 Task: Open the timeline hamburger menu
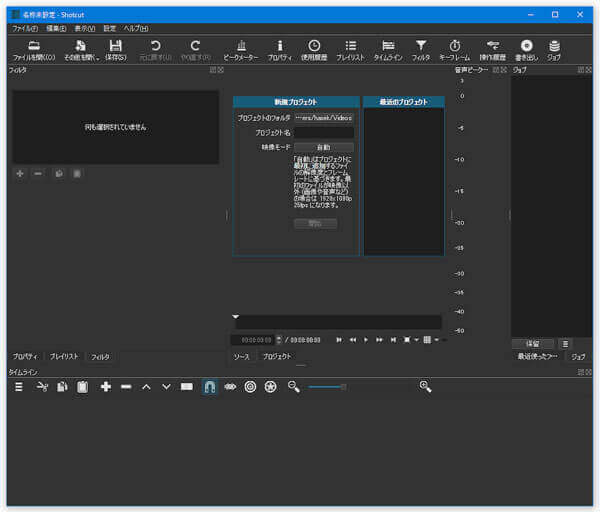click(18, 387)
